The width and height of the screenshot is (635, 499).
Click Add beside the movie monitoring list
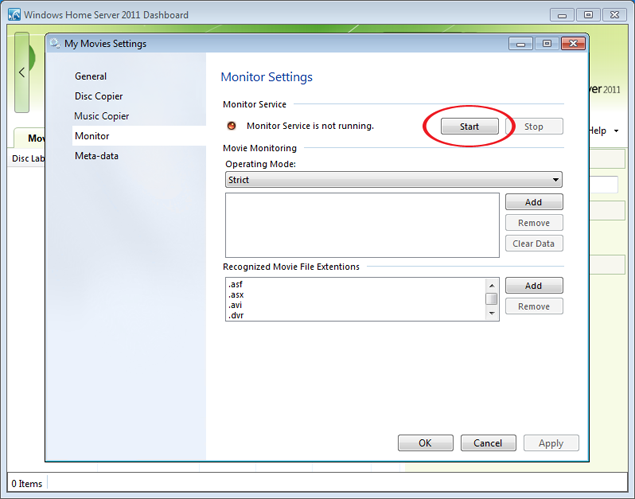click(x=534, y=202)
